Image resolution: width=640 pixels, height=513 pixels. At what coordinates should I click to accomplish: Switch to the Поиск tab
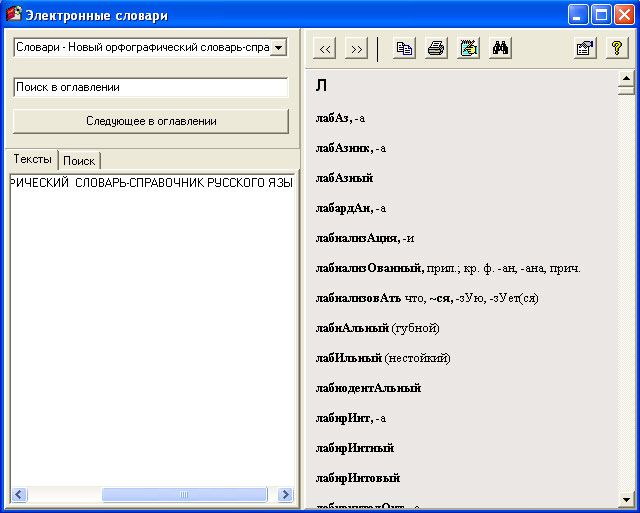(79, 161)
